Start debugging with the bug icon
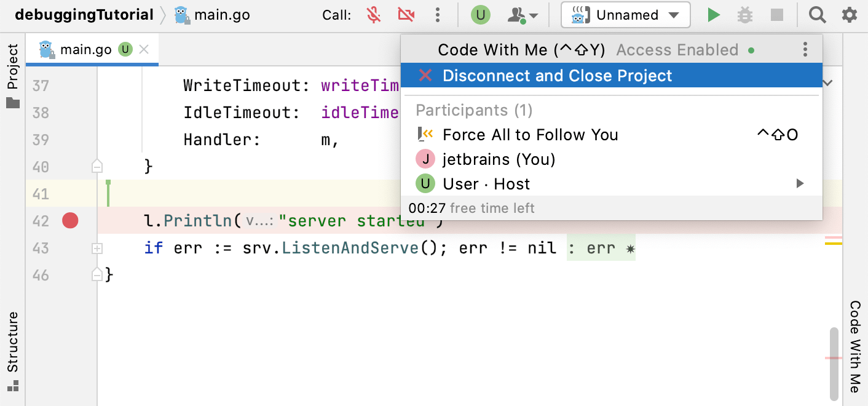The image size is (868, 406). coord(744,15)
